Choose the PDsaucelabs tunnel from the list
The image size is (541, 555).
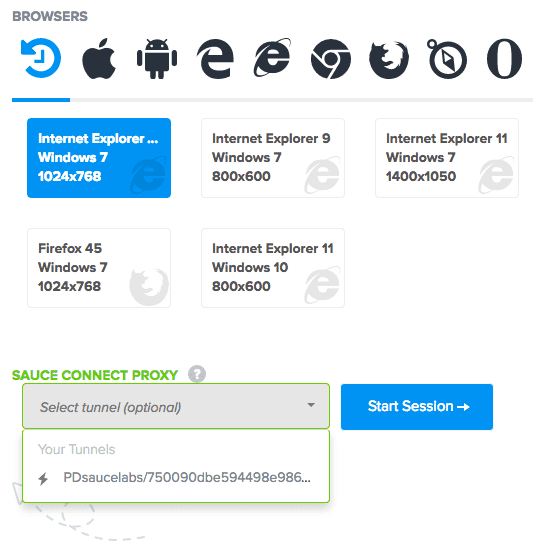(176, 477)
